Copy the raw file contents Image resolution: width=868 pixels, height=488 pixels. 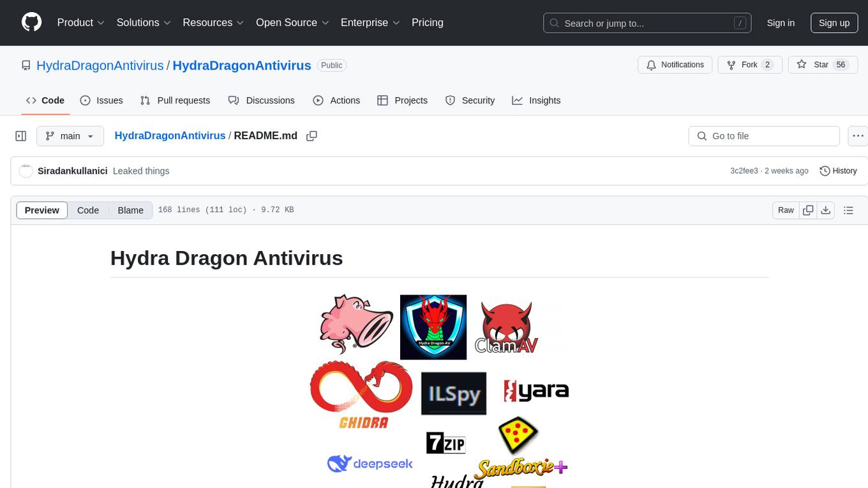(808, 210)
